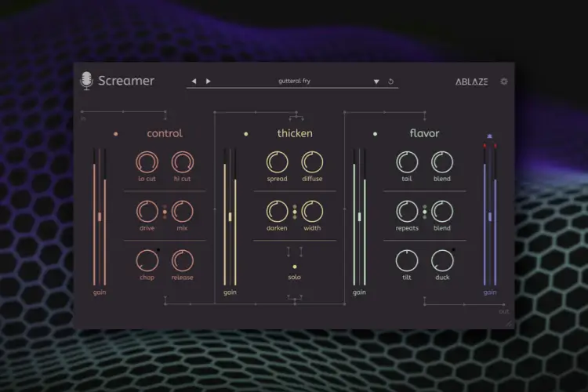Go to the next preset arrow
Viewport: 588px width, 392px height.
(x=208, y=81)
